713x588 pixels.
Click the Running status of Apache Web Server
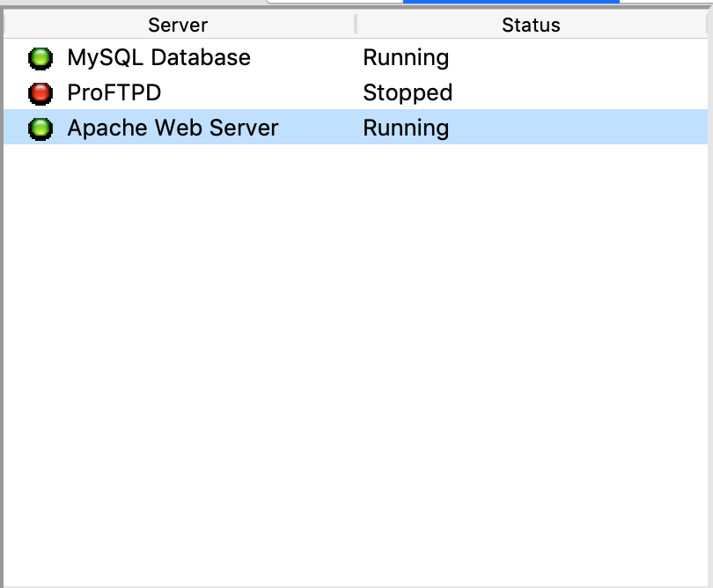coord(406,129)
